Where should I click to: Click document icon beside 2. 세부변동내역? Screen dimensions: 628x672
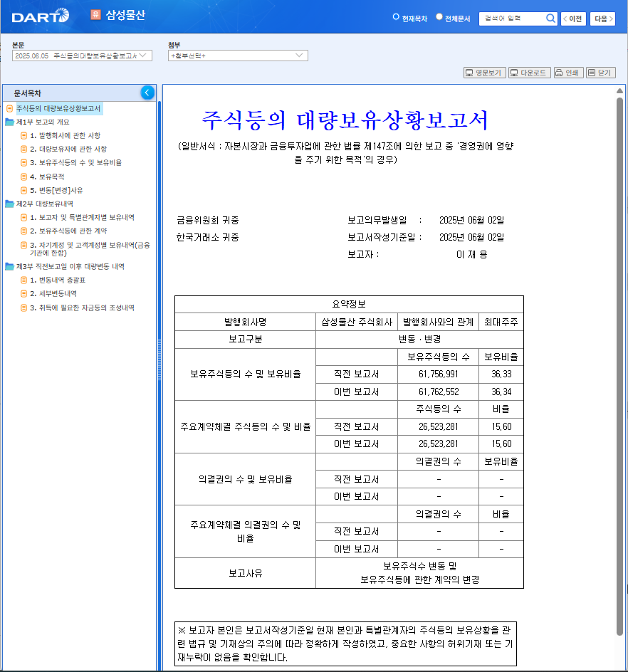(x=24, y=293)
